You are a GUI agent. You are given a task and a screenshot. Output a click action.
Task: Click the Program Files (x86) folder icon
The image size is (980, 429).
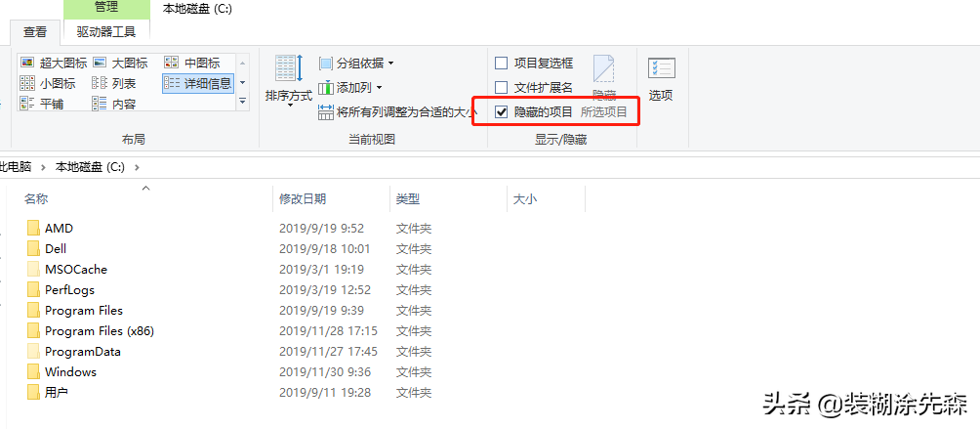click(34, 331)
